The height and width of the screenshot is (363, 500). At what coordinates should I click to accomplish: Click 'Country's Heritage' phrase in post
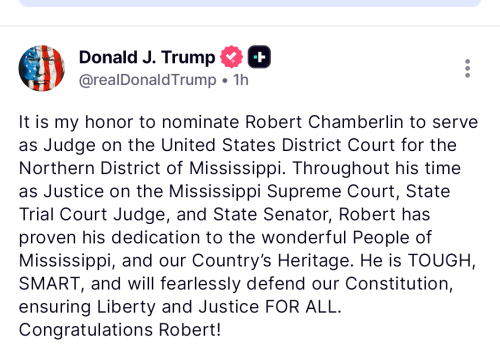(272, 261)
